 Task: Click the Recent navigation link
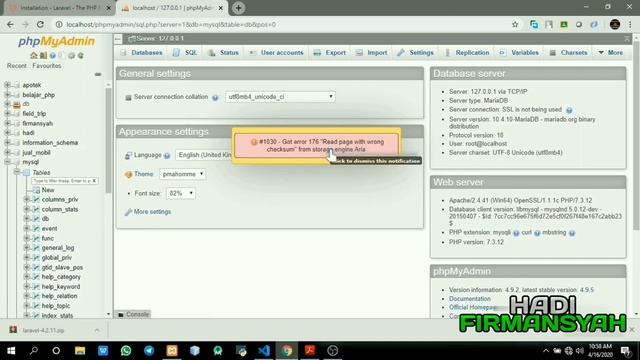click(x=17, y=66)
